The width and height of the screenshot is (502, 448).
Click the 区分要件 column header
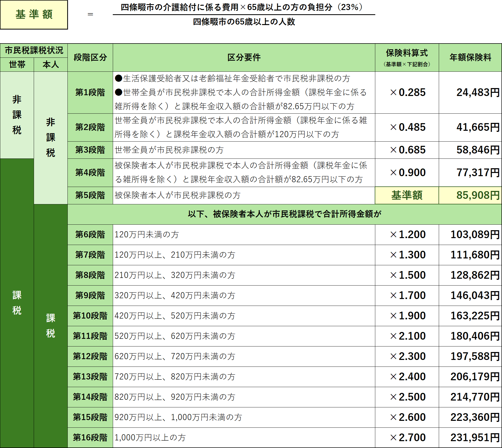click(244, 57)
